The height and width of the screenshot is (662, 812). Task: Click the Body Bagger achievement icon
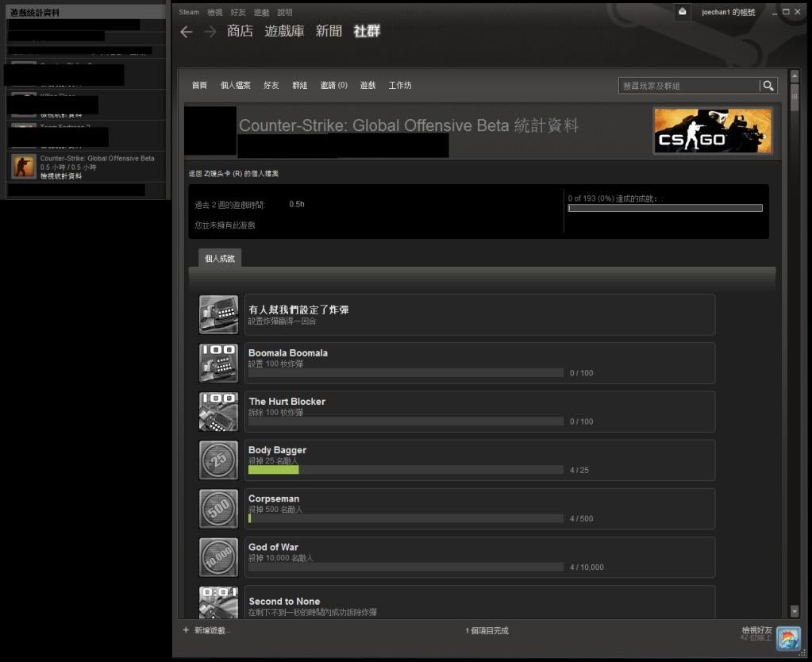[x=218, y=460]
